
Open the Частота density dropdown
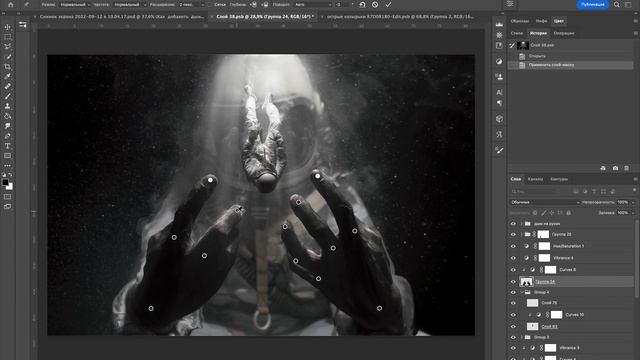(x=130, y=4)
